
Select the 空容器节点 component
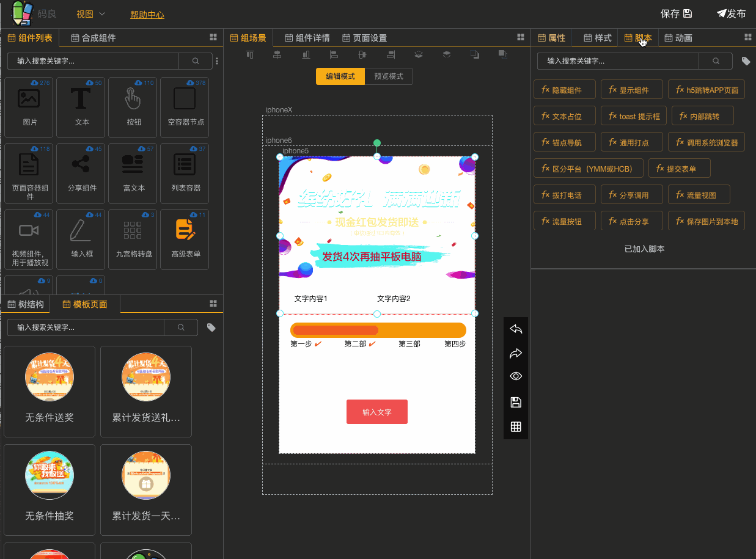point(185,108)
